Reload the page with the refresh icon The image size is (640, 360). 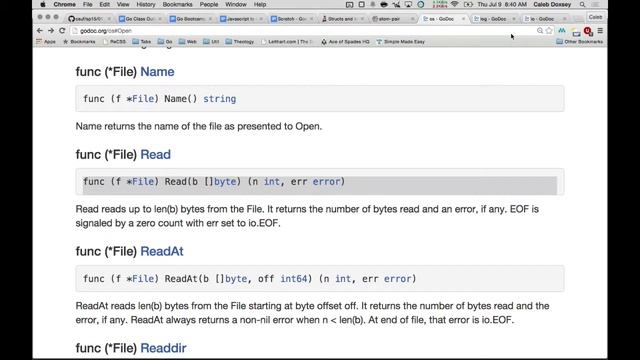62,31
